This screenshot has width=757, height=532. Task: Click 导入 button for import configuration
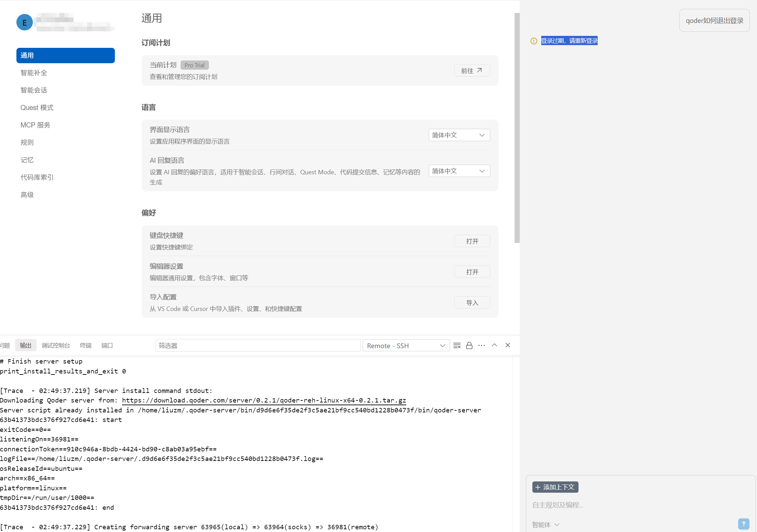[x=472, y=303]
